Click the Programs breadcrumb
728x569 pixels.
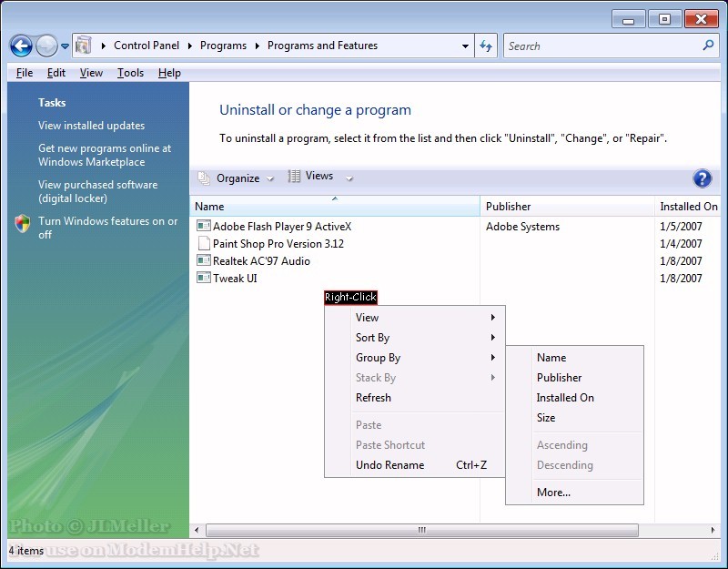223,46
